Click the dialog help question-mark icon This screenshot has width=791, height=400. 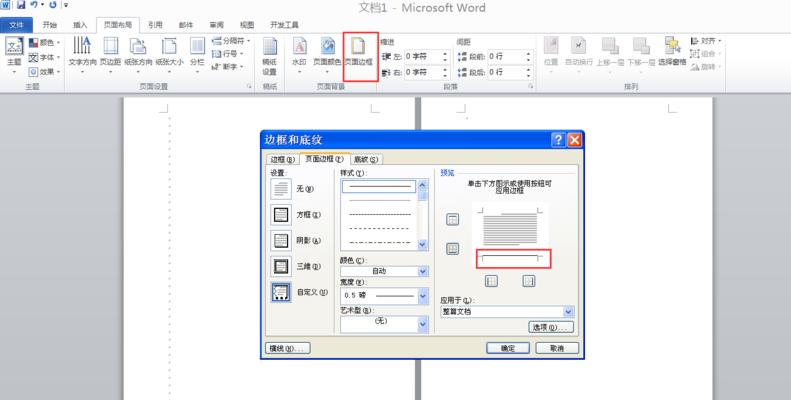[558, 140]
